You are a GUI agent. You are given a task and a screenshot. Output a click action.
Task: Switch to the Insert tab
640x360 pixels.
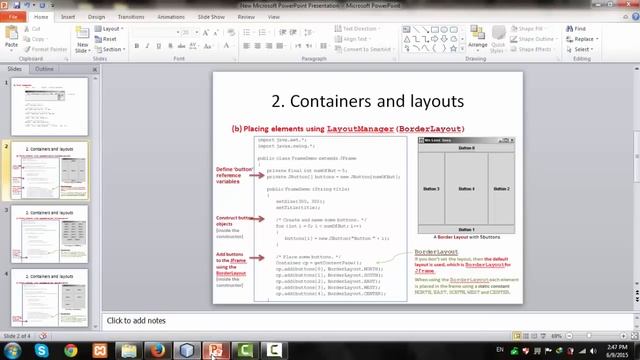(68, 17)
